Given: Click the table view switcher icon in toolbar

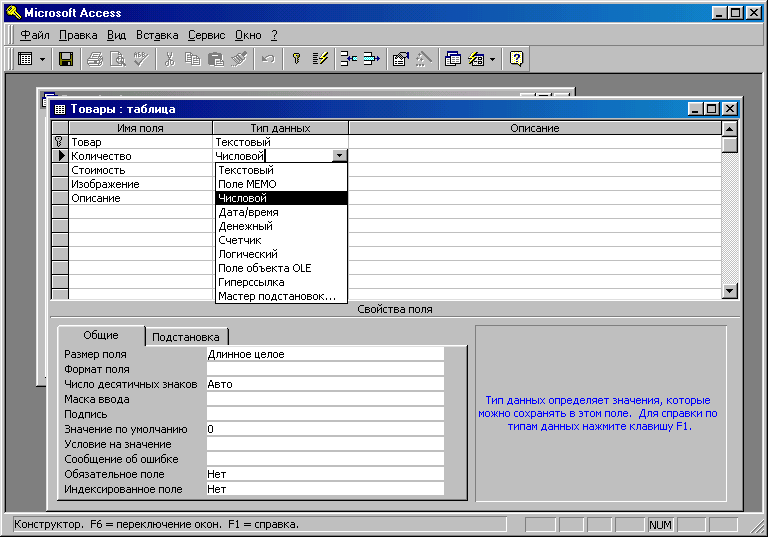Looking at the screenshot, I should [25, 59].
